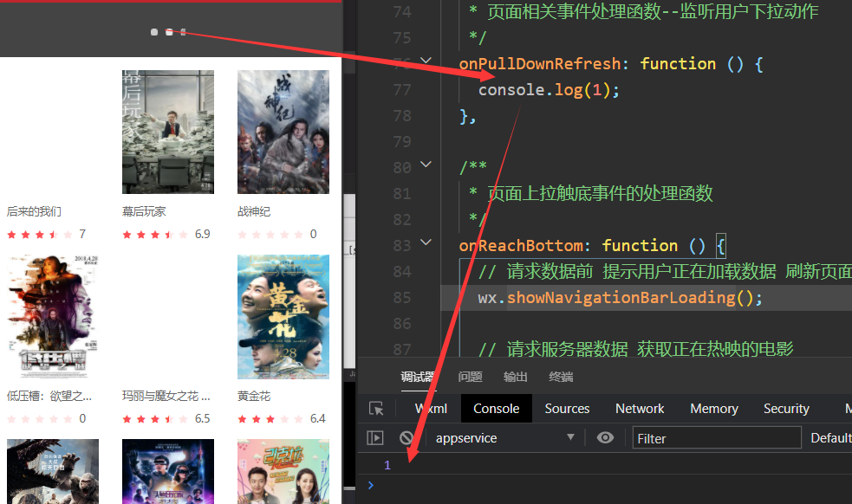852x504 pixels.
Task: Click line number 77 in the gutter
Action: [x=401, y=89]
